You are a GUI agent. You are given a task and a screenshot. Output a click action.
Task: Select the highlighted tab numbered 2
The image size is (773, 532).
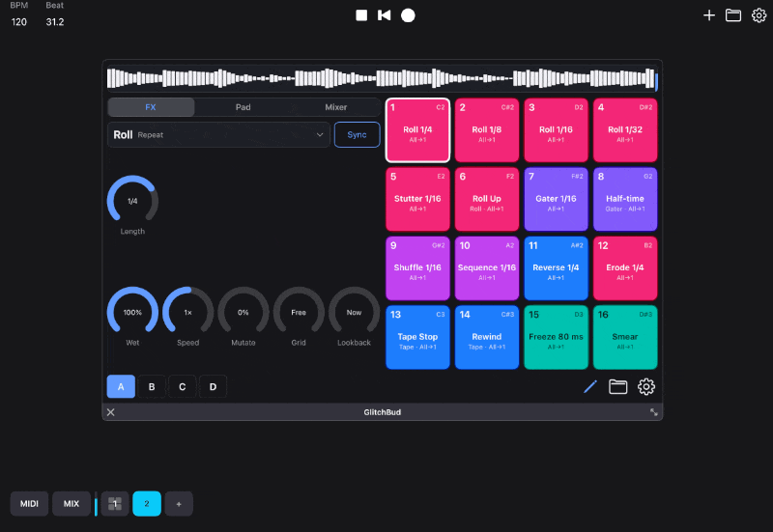tap(147, 503)
